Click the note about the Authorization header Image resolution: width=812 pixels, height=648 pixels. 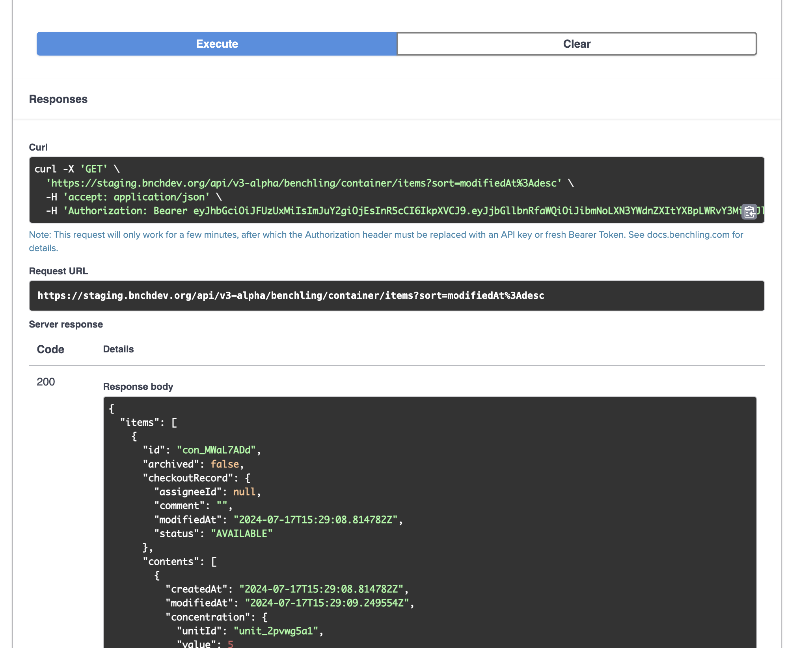click(386, 241)
